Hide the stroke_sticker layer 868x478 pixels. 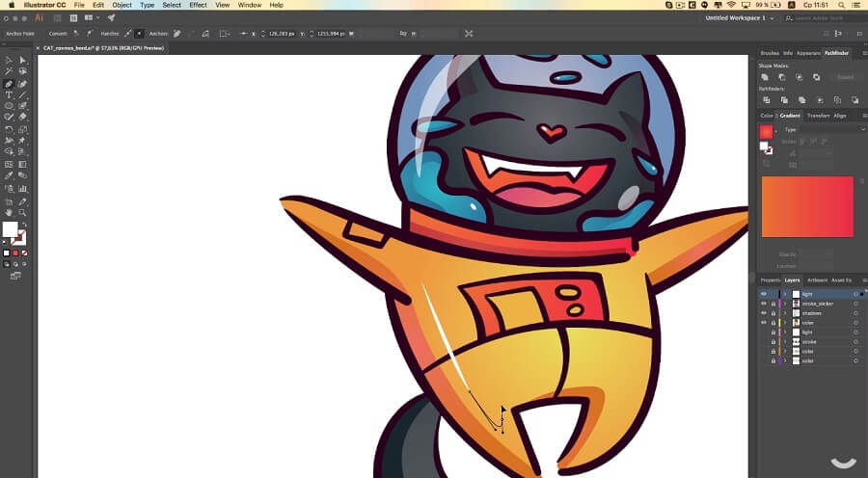(764, 304)
